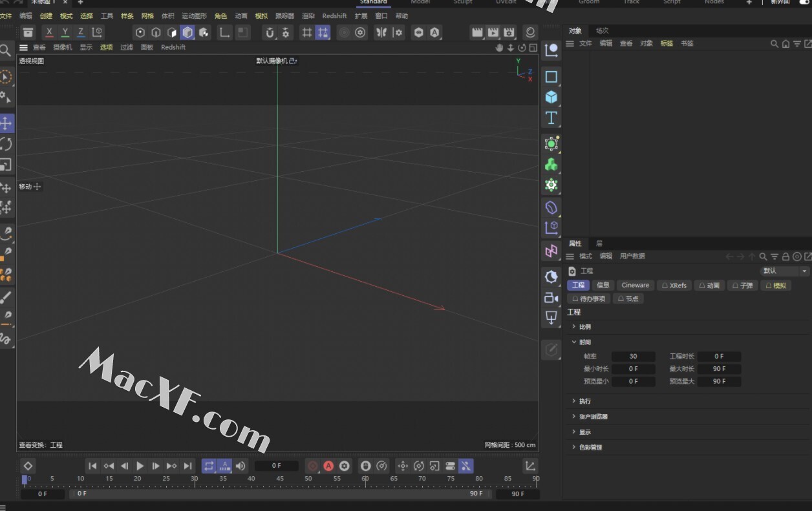Add a Text object from right palette

point(551,118)
